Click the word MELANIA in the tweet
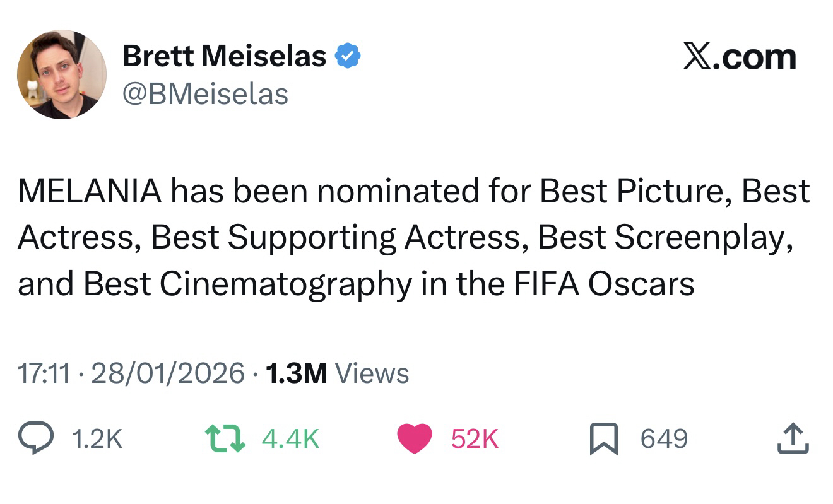Viewport: 833px width, 504px height. [89, 191]
